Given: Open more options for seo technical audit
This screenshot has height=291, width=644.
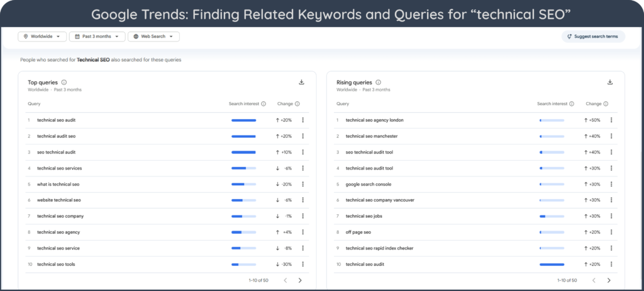Looking at the screenshot, I should click(x=303, y=152).
